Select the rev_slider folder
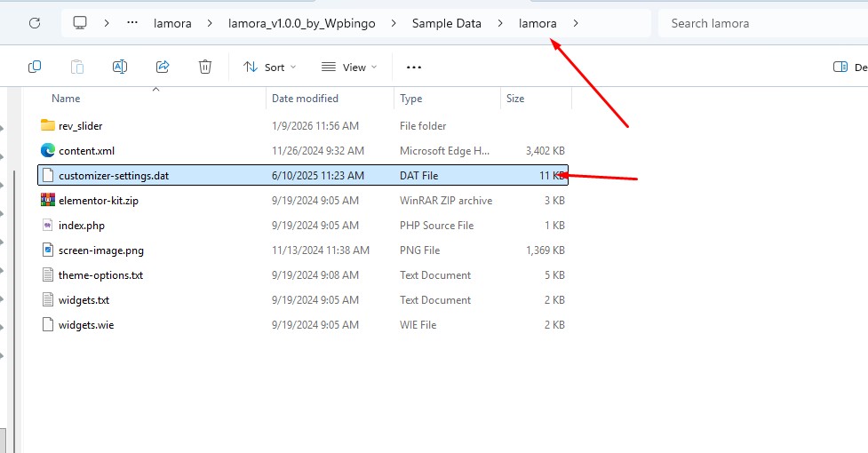The width and height of the screenshot is (868, 453). point(303,125)
